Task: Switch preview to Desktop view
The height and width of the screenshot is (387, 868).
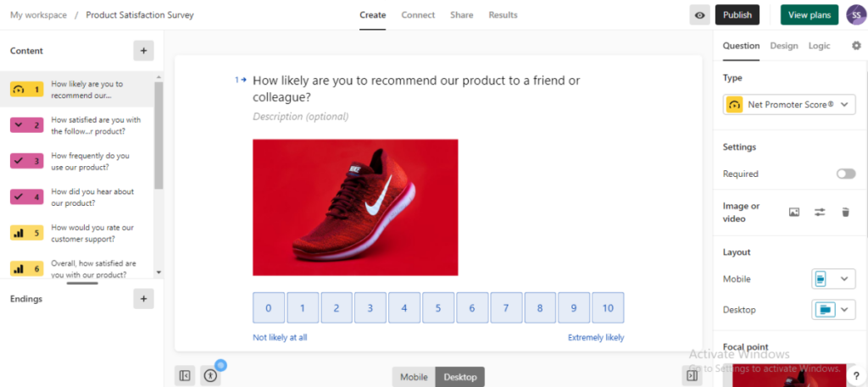Action: [x=460, y=377]
